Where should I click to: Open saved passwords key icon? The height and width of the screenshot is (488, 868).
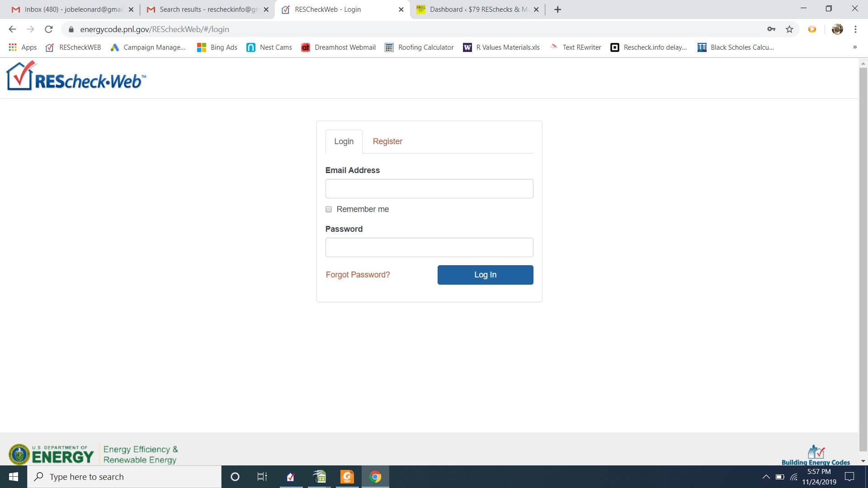coord(771,29)
